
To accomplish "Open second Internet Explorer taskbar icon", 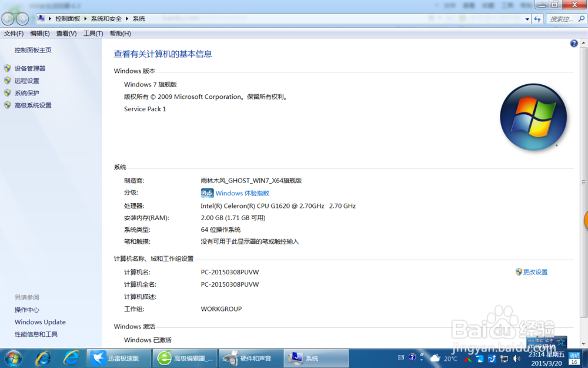I will tap(71, 358).
